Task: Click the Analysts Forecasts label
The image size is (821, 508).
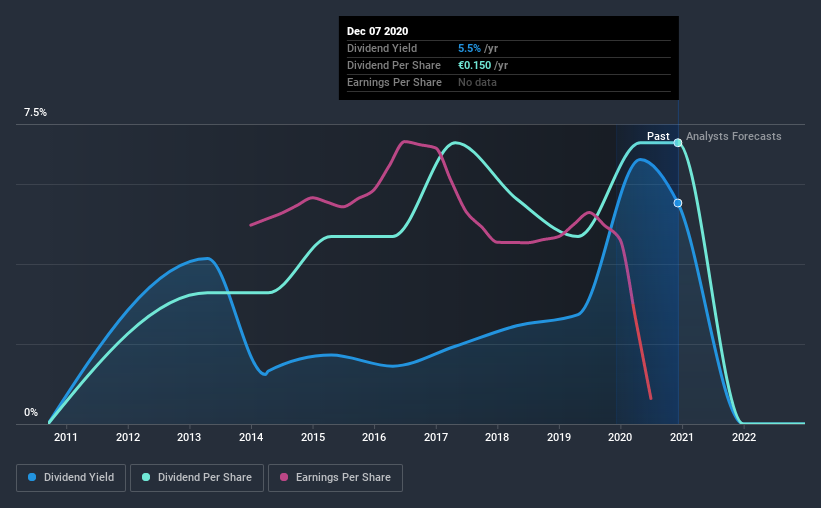Action: point(734,136)
